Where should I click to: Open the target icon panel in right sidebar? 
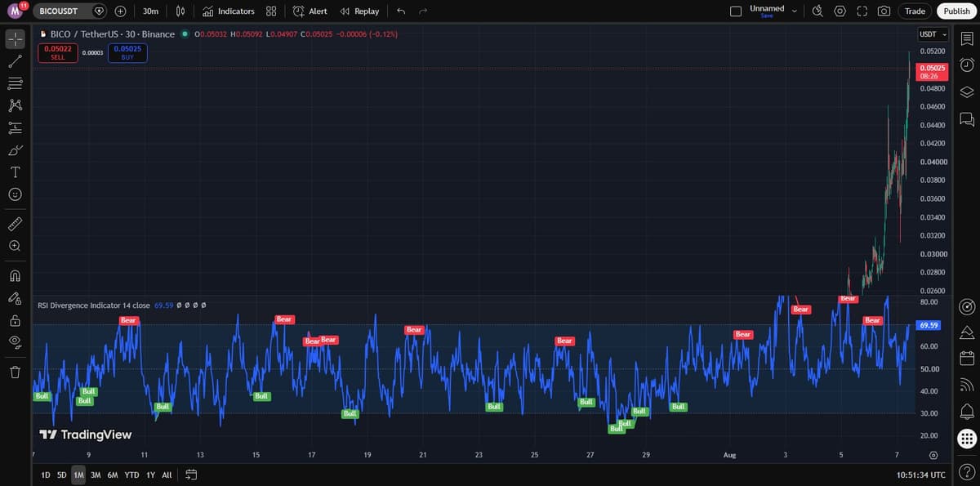[x=966, y=306]
